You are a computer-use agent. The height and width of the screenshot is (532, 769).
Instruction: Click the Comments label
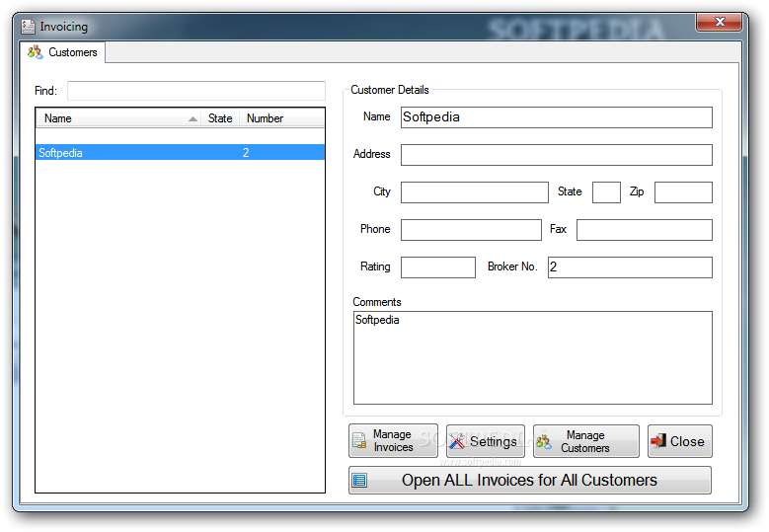(x=377, y=302)
